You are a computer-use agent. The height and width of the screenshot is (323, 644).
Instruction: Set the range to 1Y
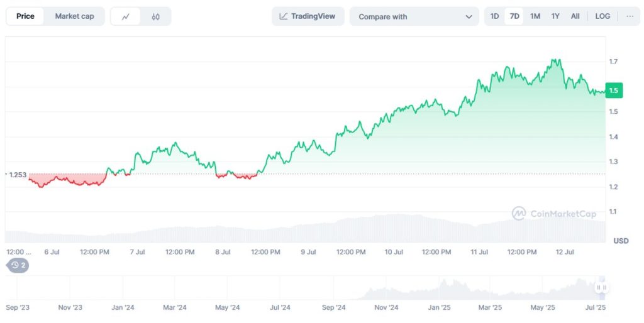click(555, 16)
